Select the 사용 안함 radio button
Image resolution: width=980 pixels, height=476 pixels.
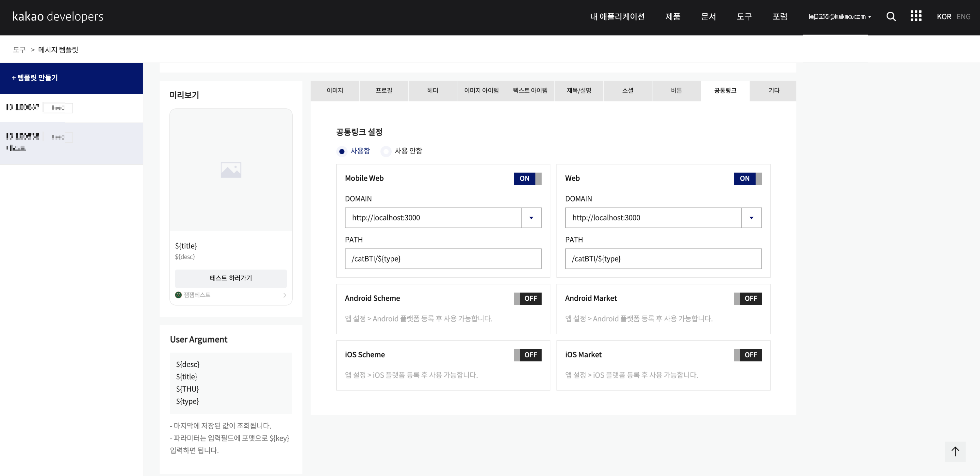tap(386, 151)
